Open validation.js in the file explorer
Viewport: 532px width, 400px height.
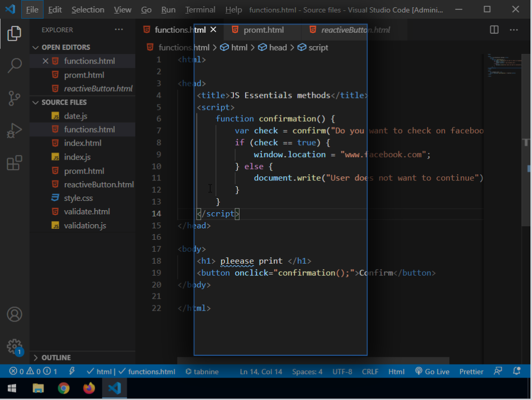pos(85,225)
